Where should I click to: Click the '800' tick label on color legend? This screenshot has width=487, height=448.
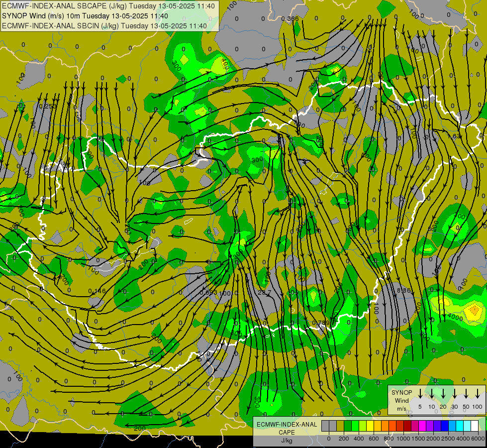(389, 439)
